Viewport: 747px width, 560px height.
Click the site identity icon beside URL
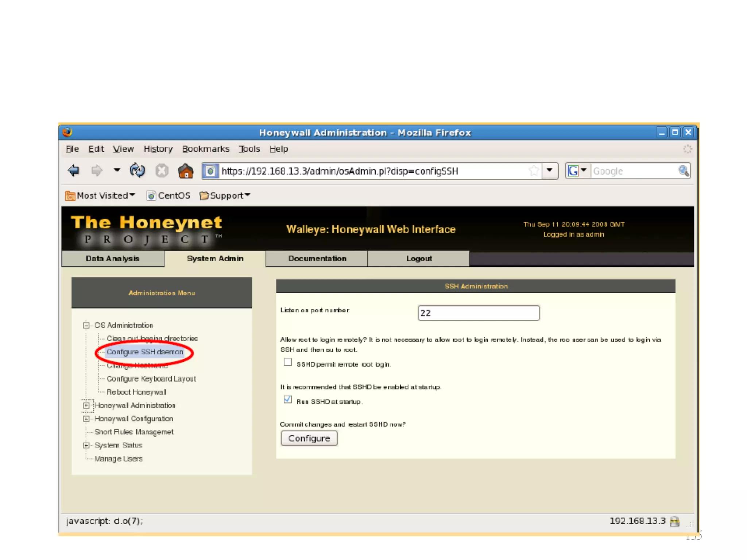(210, 171)
